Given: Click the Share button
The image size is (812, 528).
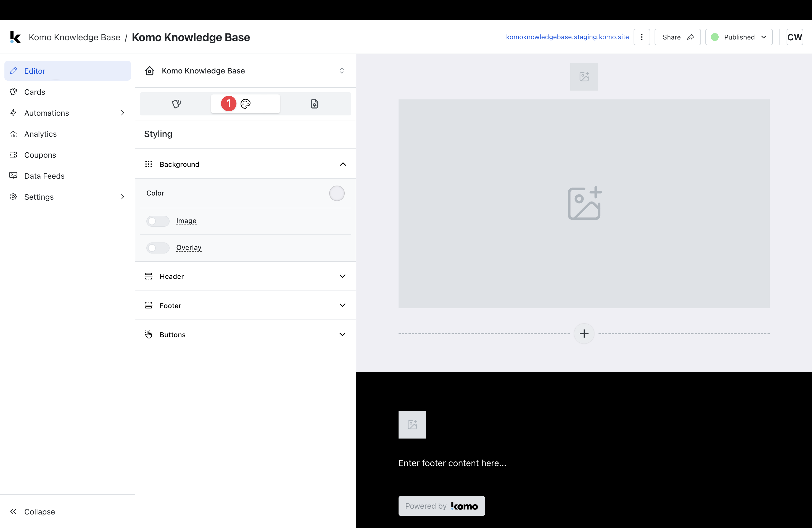Looking at the screenshot, I should click(677, 37).
